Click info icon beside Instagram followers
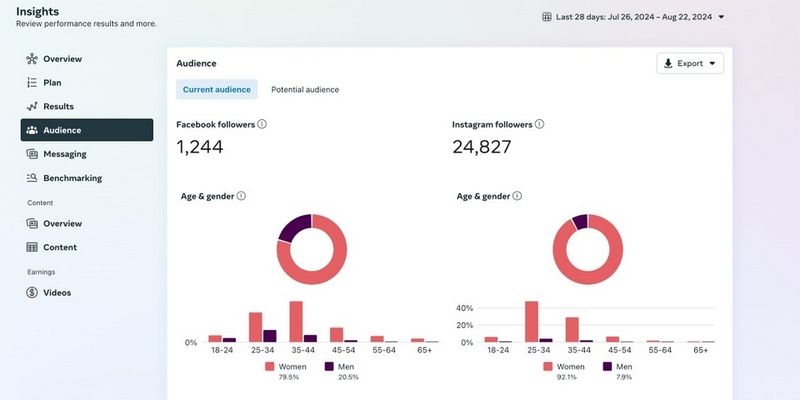This screenshot has height=400, width=800. (x=540, y=124)
